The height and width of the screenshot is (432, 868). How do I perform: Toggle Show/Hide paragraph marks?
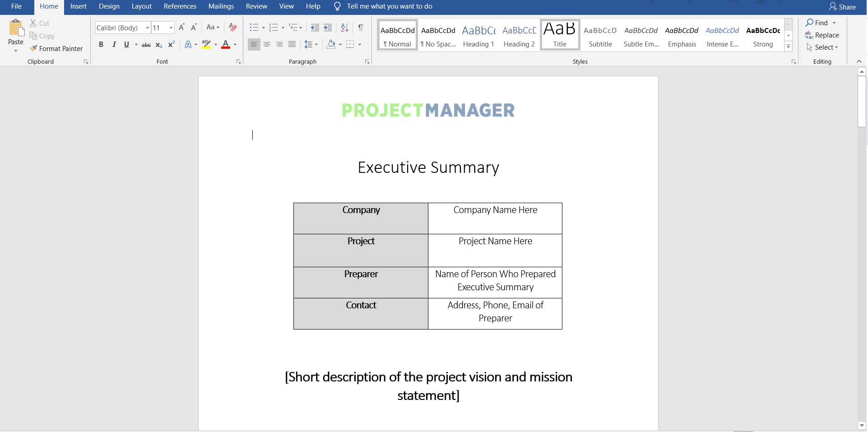pos(361,28)
